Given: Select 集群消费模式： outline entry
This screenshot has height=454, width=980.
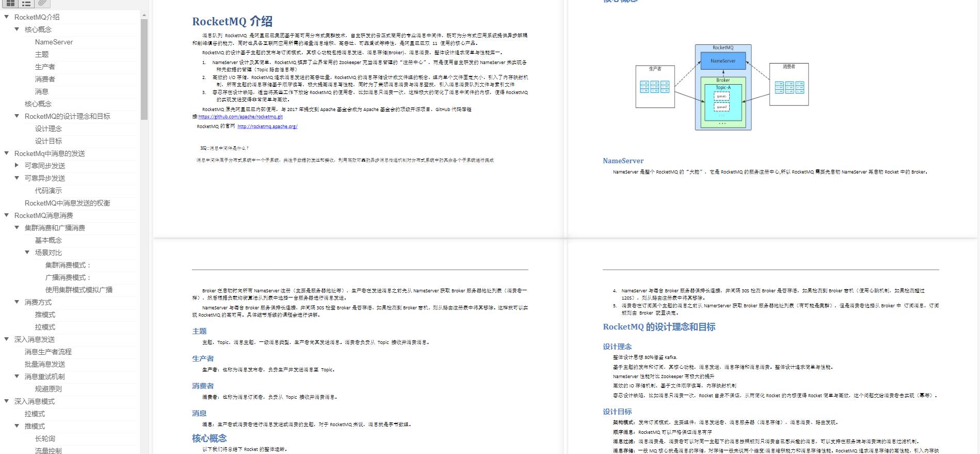Looking at the screenshot, I should point(68,265).
